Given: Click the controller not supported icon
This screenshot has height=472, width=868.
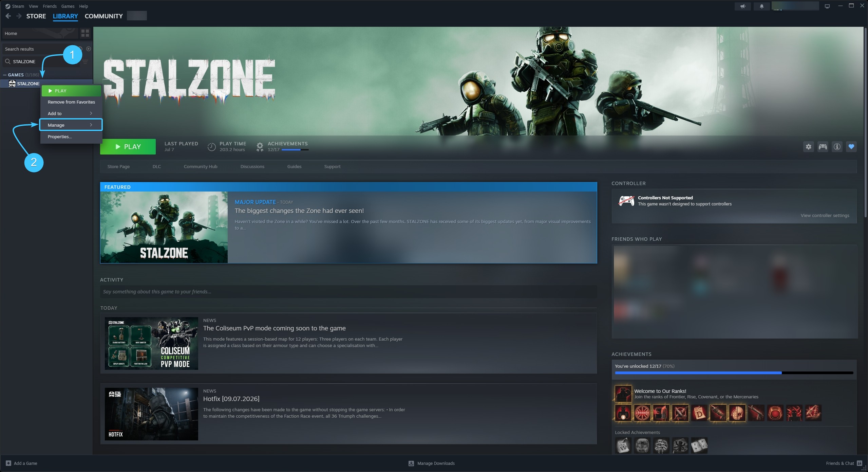Looking at the screenshot, I should 626,201.
